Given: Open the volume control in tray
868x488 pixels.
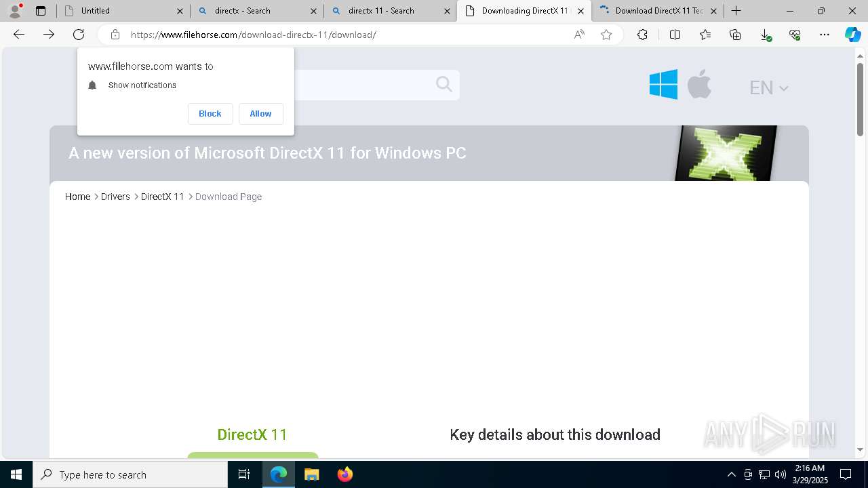Looking at the screenshot, I should pyautogui.click(x=780, y=474).
